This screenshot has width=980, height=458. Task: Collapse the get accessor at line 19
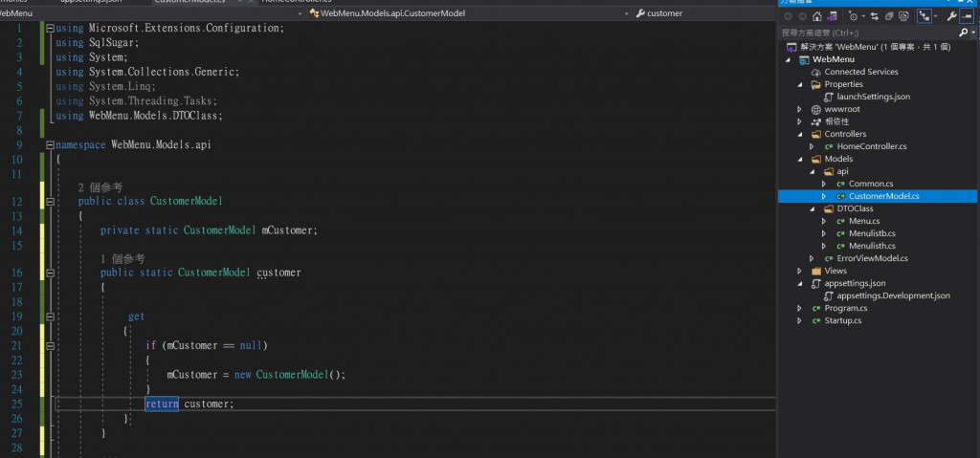click(x=50, y=316)
